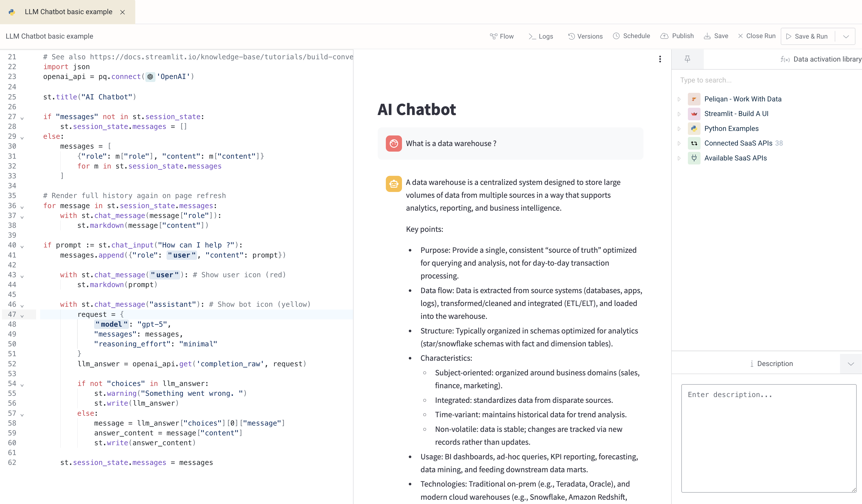This screenshot has width=862, height=504.
Task: Close the LLM Chatbot basic example tab
Action: (122, 12)
